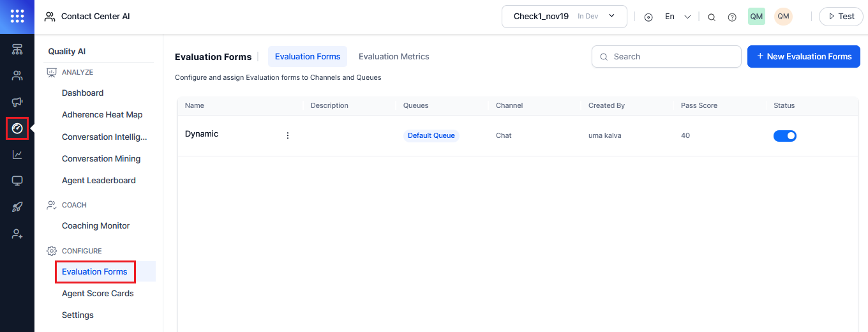Switch to the Evaluation Metrics tab
The image size is (868, 332).
(394, 57)
